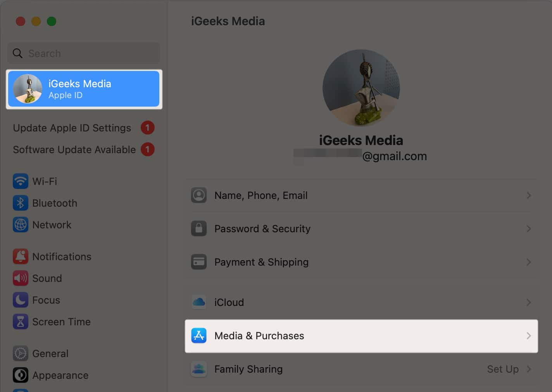552x392 pixels.
Task: Expand Family Sharing chevron
Action: (x=529, y=369)
